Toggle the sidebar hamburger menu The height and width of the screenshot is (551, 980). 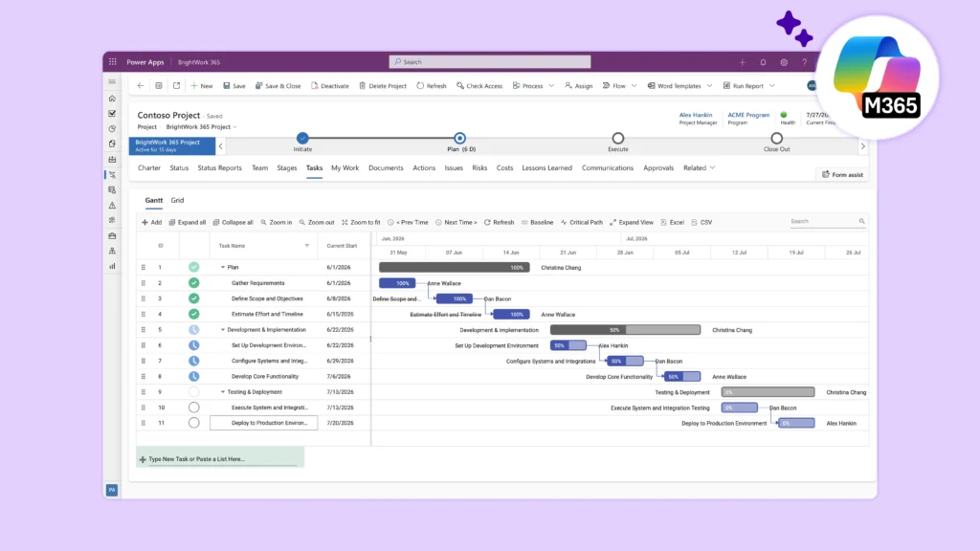coord(113,82)
